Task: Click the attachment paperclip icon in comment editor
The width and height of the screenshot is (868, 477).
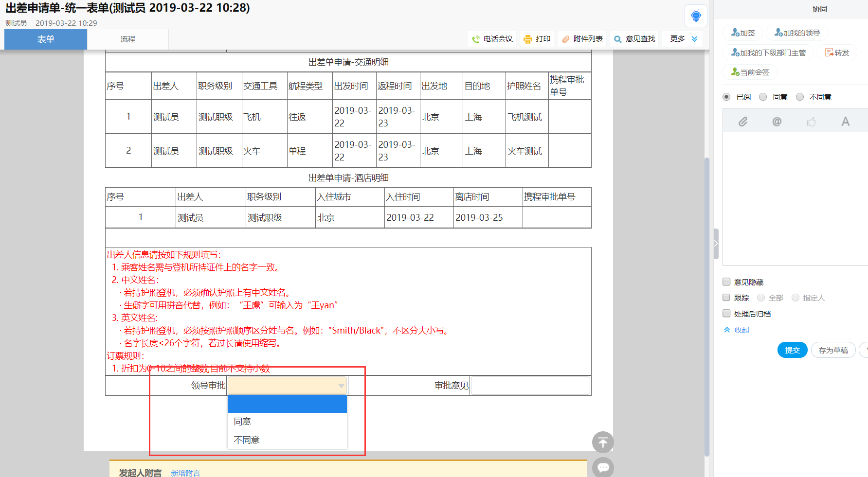Action: [742, 122]
